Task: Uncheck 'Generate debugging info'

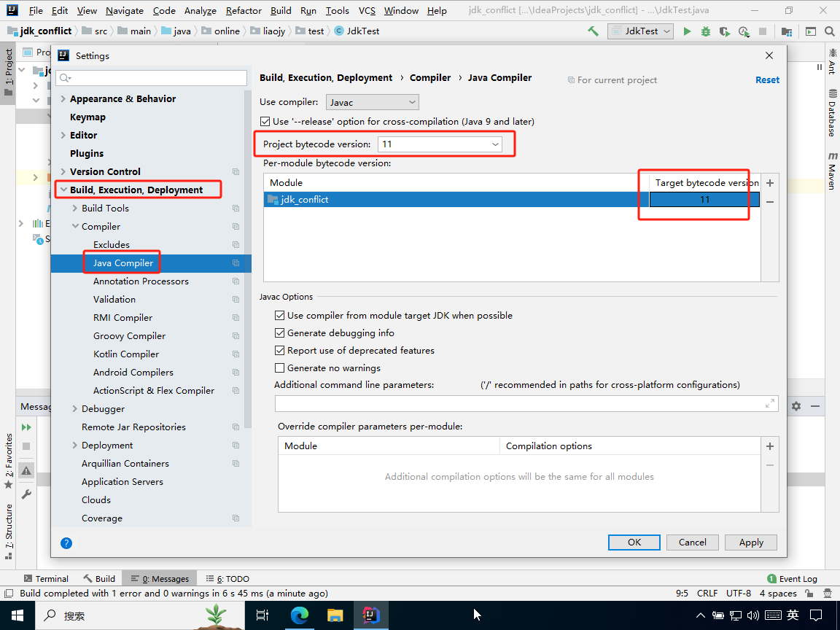Action: [x=280, y=333]
